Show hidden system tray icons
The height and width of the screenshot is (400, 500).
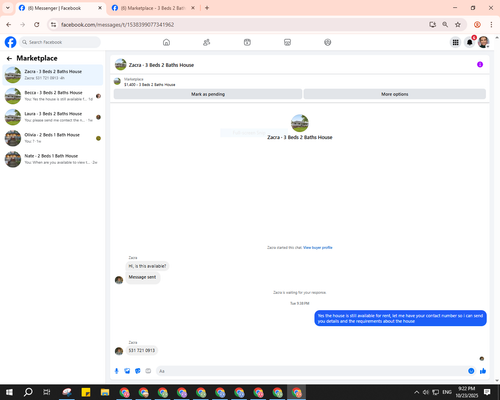point(417,392)
